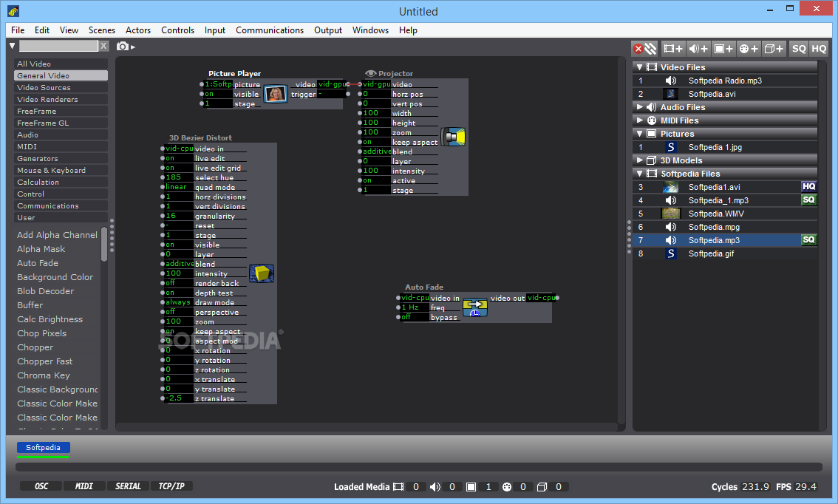The image size is (838, 504).
Task: Click the select hue value 185
Action: click(179, 177)
